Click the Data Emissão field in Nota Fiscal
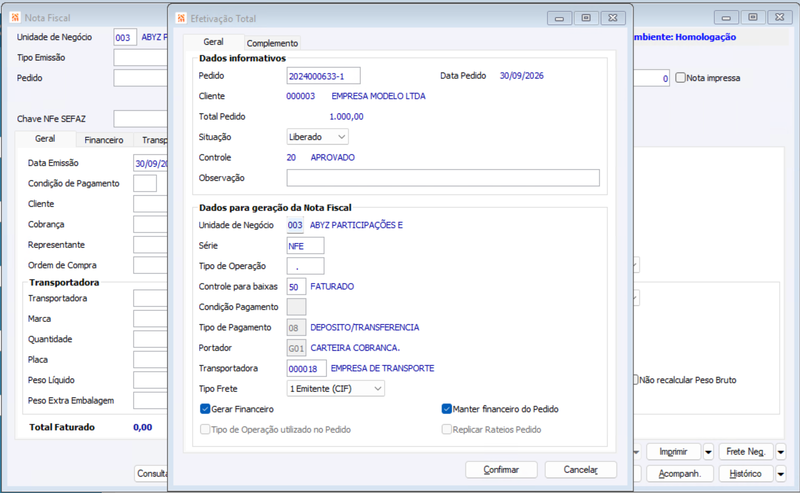800x493 pixels. [151, 163]
